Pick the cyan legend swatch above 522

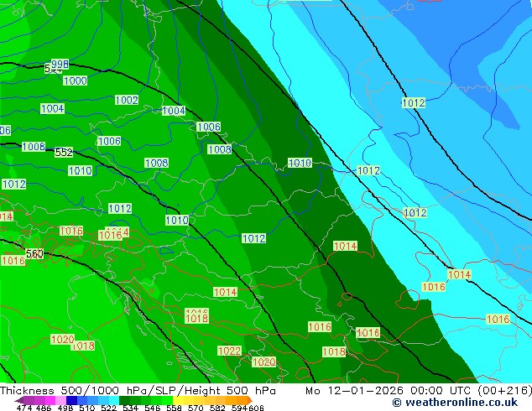click(113, 400)
